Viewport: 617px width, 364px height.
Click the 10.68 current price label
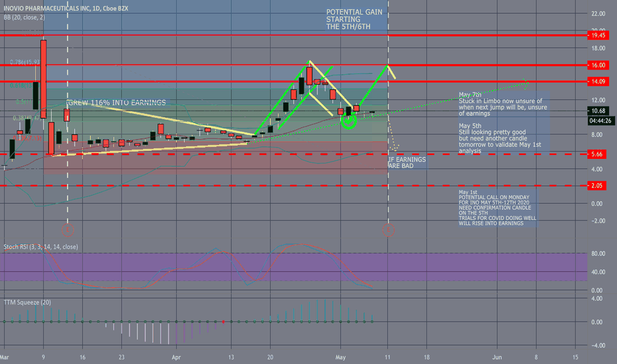(x=598, y=111)
